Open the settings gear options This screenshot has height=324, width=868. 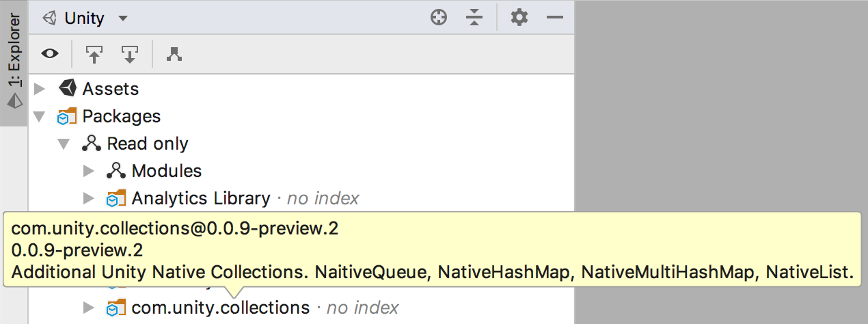tap(519, 18)
